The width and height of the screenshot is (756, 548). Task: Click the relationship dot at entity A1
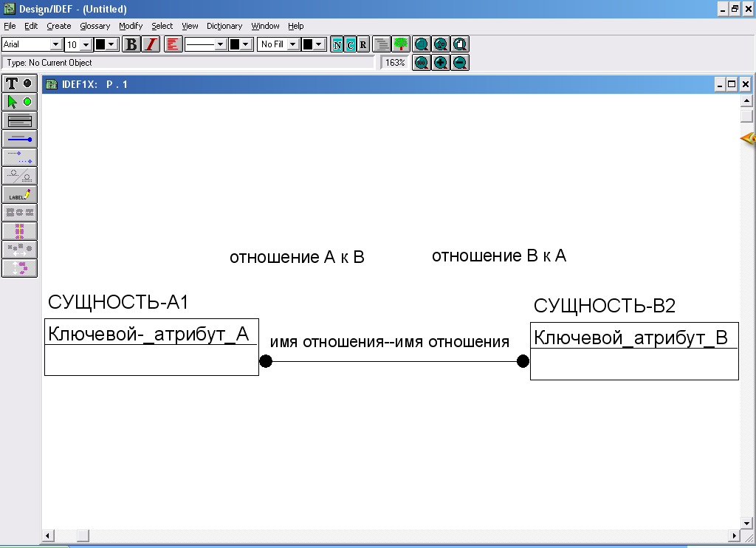[x=266, y=361]
